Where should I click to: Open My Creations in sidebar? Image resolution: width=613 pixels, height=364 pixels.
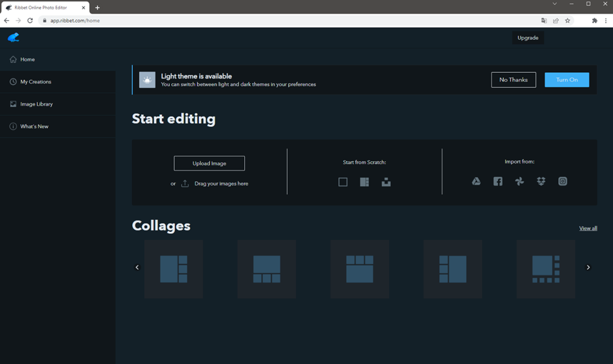pyautogui.click(x=57, y=82)
